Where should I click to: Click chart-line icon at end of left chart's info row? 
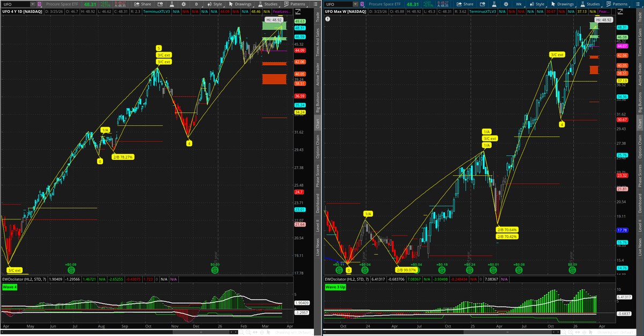pos(298,12)
